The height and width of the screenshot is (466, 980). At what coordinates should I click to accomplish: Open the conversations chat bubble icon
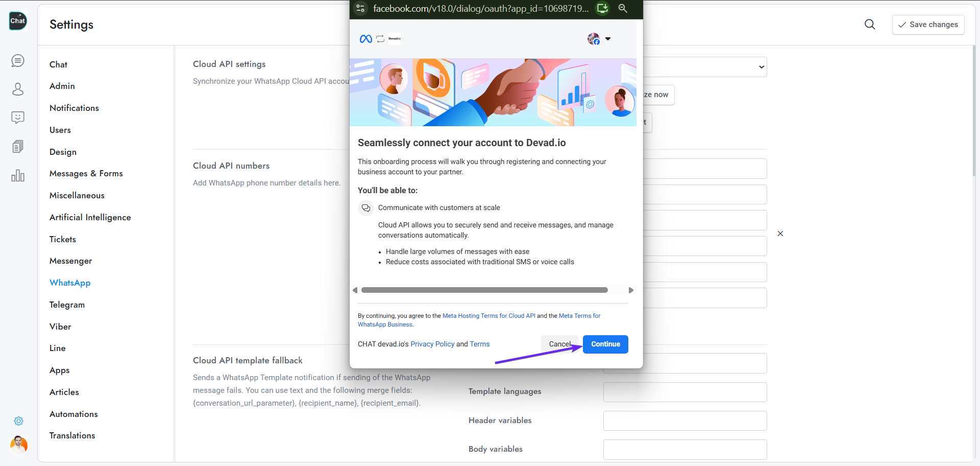(18, 61)
